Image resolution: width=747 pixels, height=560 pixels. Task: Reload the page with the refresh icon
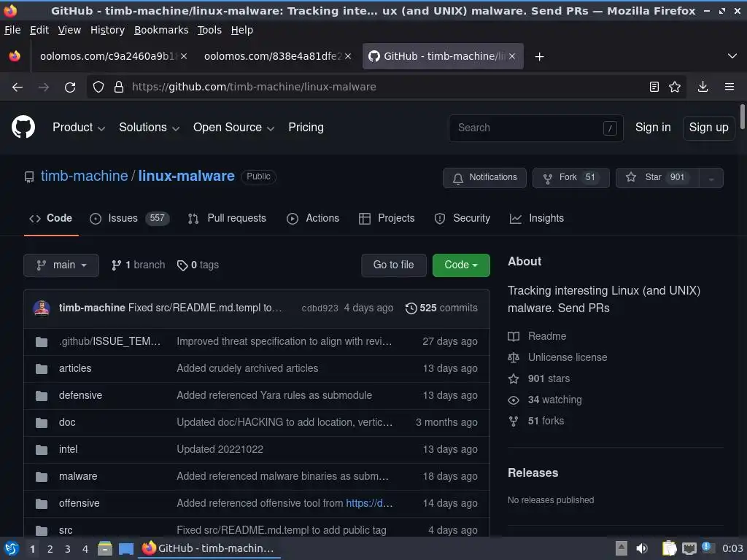pyautogui.click(x=70, y=87)
